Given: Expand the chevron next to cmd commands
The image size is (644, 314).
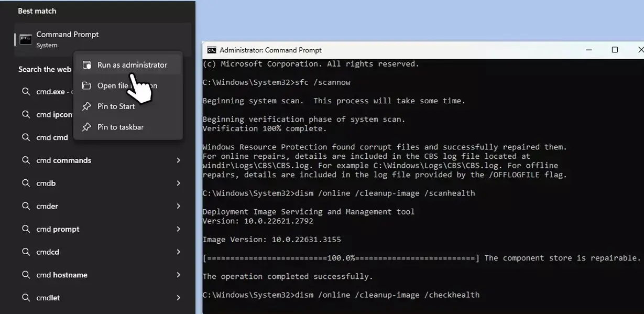Looking at the screenshot, I should coord(179,160).
